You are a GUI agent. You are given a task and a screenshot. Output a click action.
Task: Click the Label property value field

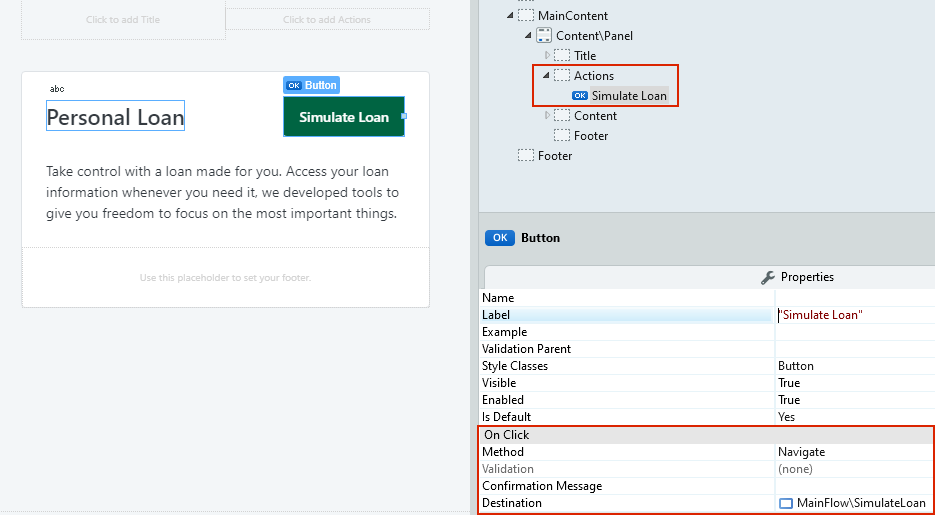[x=854, y=315]
